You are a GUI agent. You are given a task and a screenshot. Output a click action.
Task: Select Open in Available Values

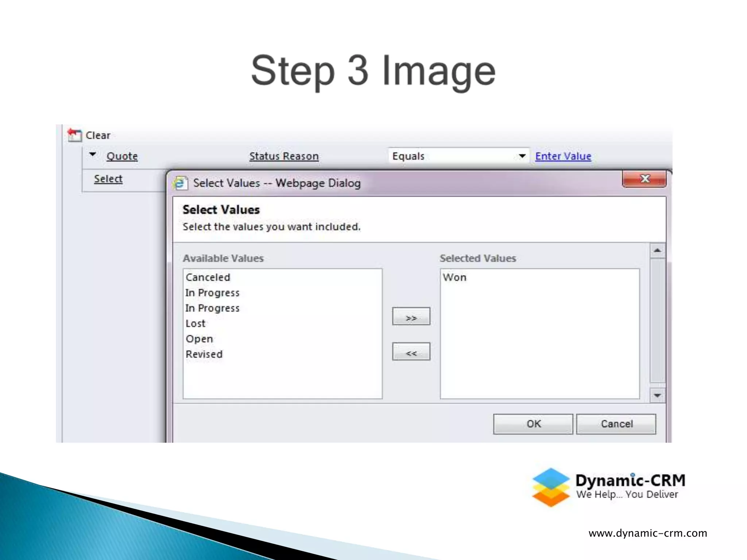coord(199,339)
